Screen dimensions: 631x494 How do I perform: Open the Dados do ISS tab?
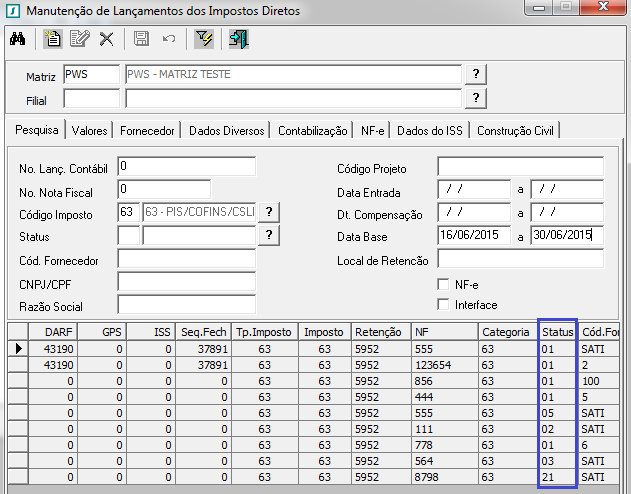(430, 131)
